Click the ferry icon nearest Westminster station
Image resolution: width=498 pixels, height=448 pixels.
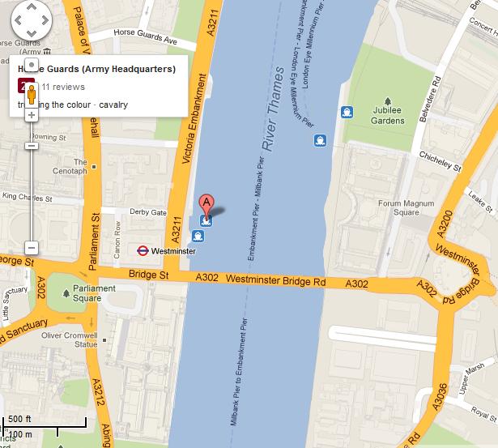(x=198, y=236)
